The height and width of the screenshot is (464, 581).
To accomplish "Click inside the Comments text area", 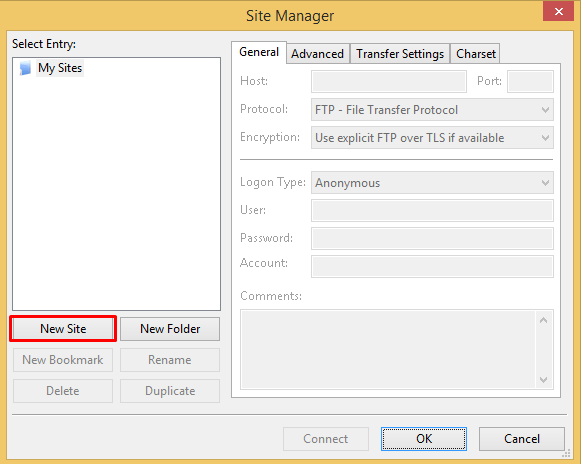I will point(388,349).
